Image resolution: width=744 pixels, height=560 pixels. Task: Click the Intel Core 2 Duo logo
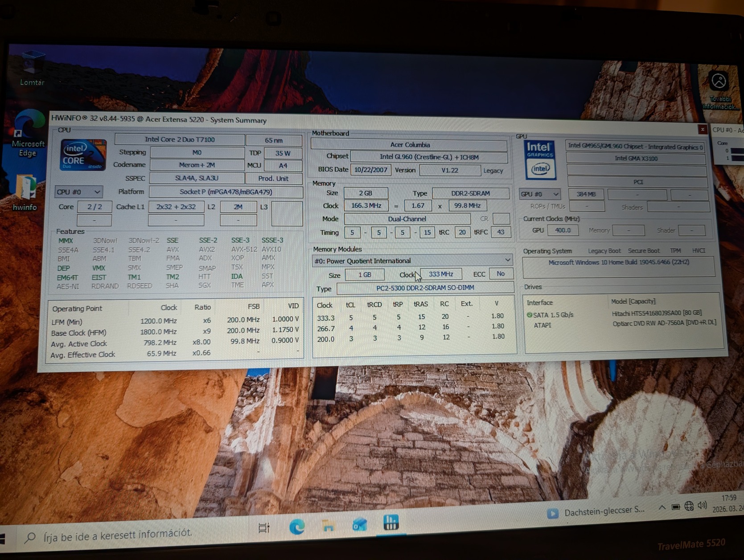pyautogui.click(x=83, y=155)
